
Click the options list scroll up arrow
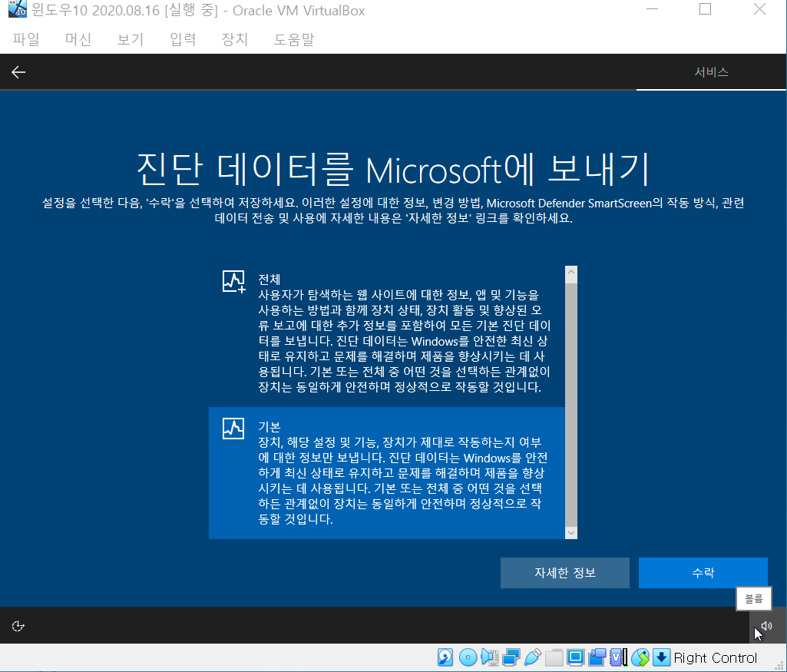coord(571,273)
